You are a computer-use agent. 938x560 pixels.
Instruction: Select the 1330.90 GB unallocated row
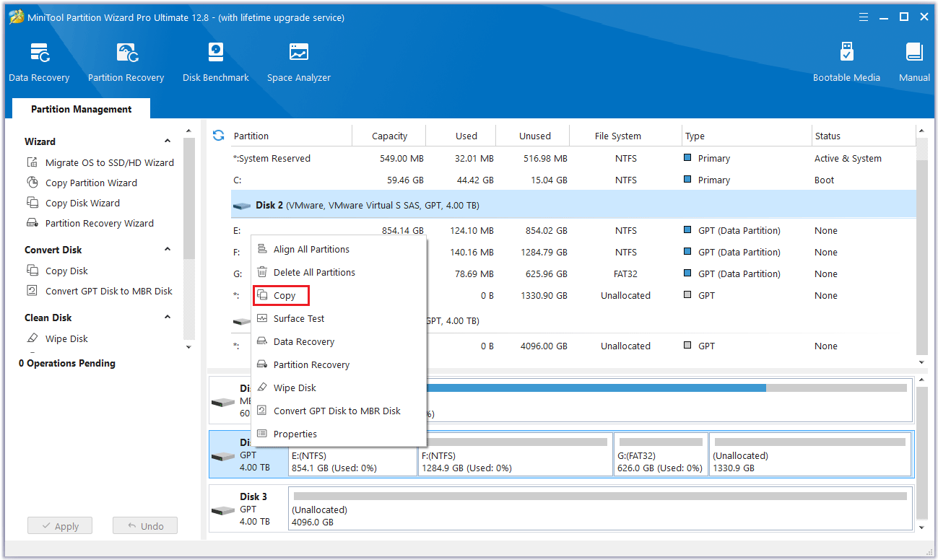pos(573,295)
